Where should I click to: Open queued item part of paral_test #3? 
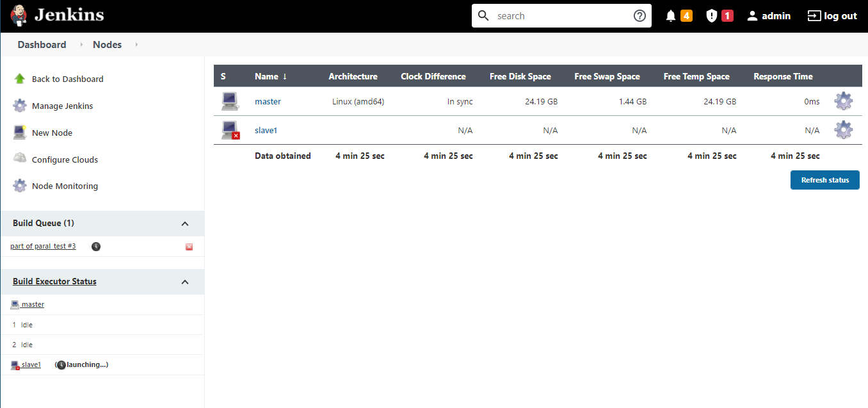tap(43, 246)
